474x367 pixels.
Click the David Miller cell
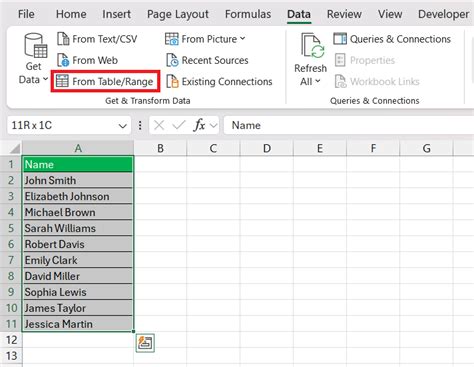pos(78,276)
